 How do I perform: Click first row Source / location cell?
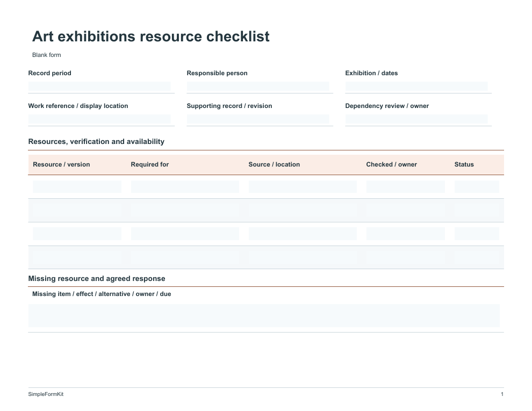[x=303, y=186]
